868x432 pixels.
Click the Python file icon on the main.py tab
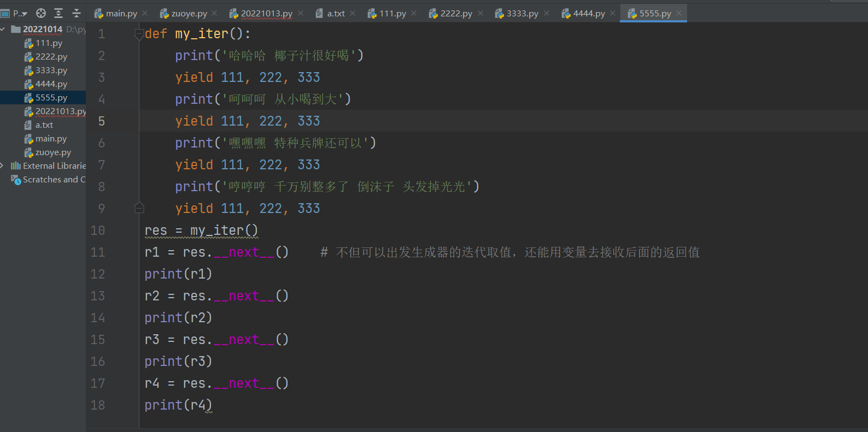(x=99, y=14)
